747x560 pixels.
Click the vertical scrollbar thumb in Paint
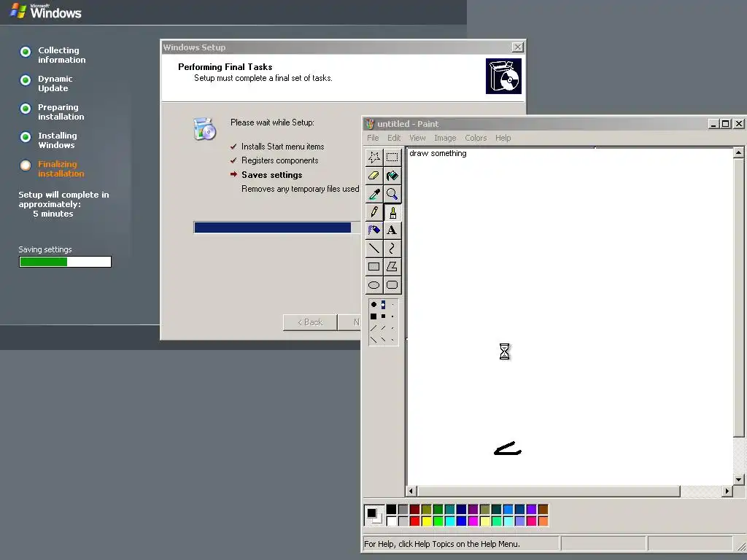pyautogui.click(x=738, y=298)
